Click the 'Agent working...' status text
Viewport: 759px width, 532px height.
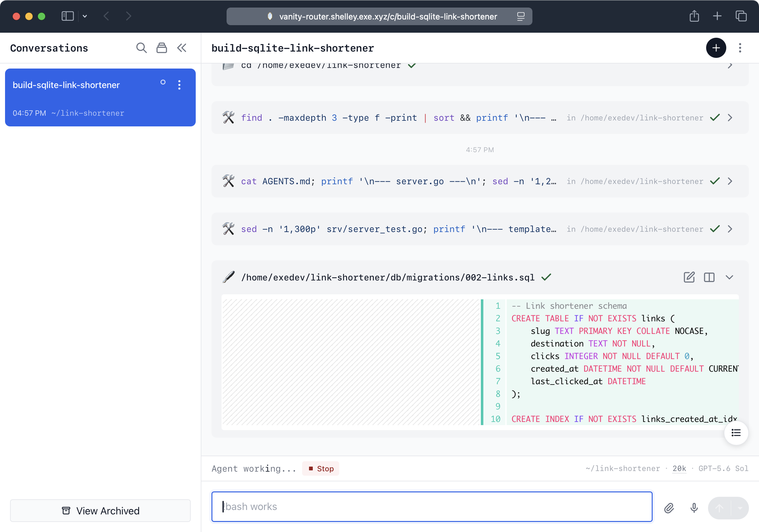(x=254, y=468)
